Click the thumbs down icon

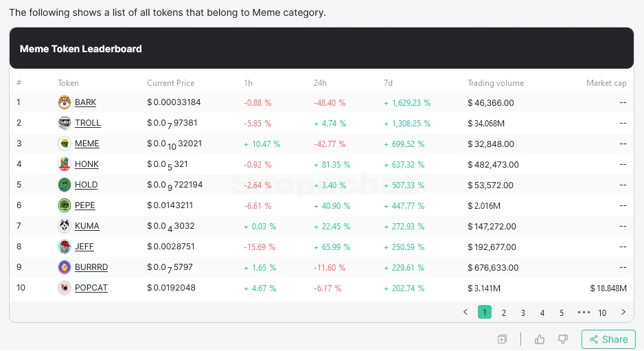[563, 339]
